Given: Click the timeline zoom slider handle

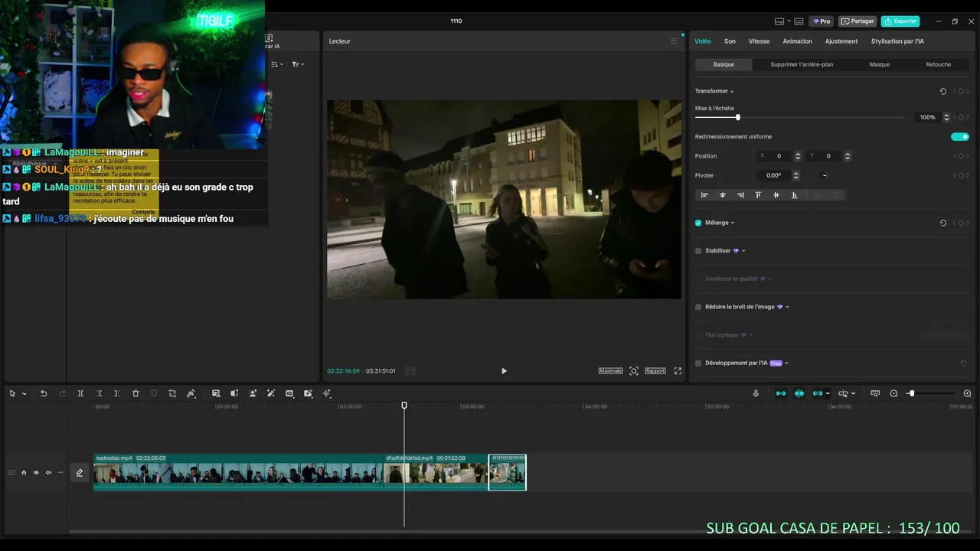Looking at the screenshot, I should [x=911, y=393].
